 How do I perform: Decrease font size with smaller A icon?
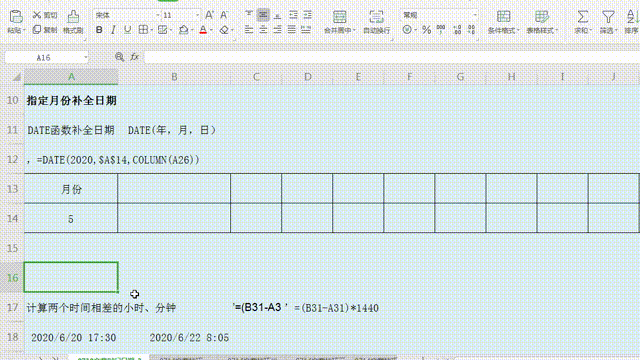tap(224, 15)
